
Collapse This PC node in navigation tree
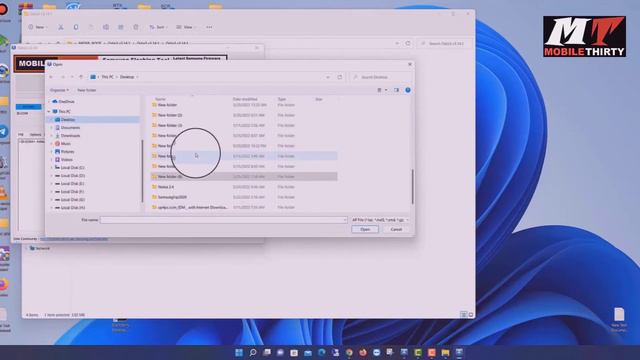click(49, 111)
